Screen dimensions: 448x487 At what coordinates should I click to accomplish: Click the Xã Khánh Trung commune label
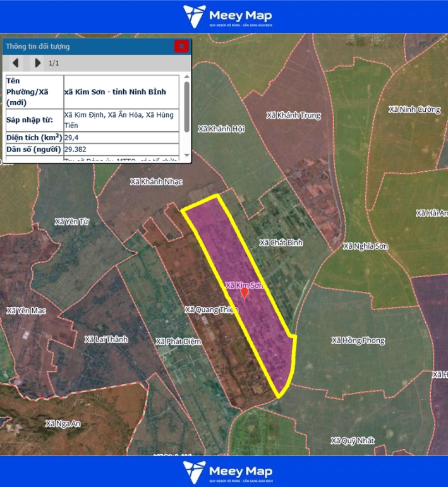click(x=293, y=116)
